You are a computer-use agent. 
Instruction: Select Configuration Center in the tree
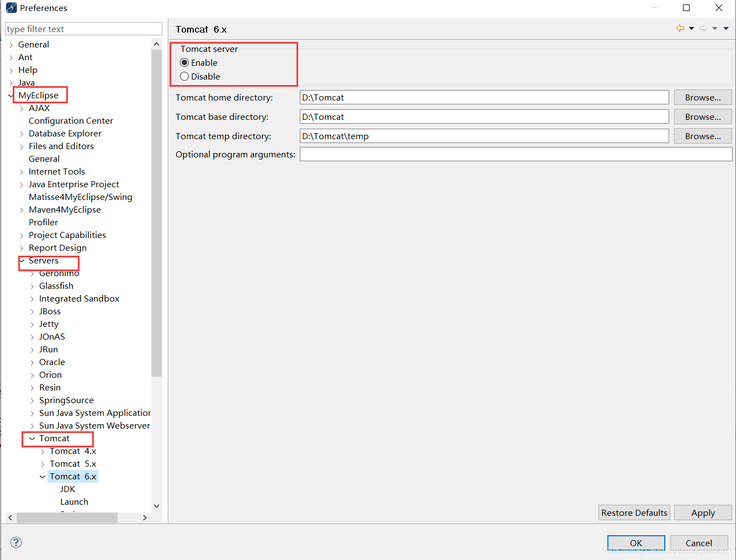[71, 120]
